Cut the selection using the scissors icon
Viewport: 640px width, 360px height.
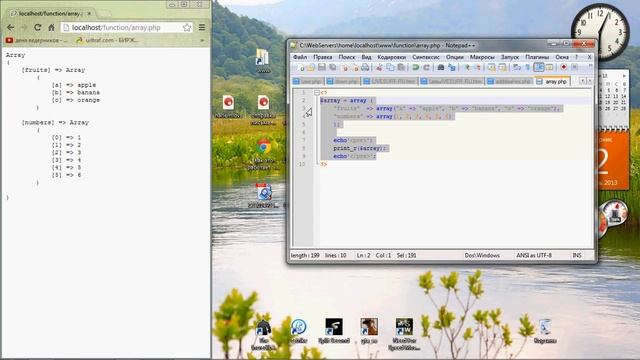coord(380,67)
